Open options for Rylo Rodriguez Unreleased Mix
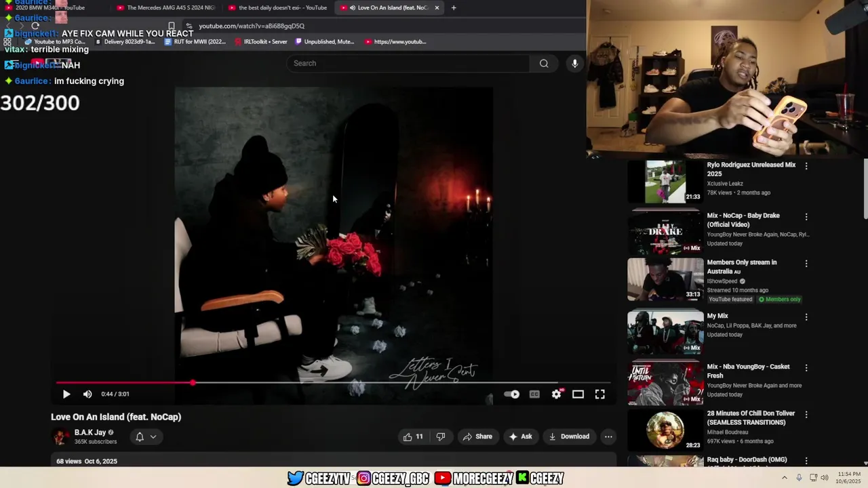This screenshot has height=488, width=868. pyautogui.click(x=806, y=166)
